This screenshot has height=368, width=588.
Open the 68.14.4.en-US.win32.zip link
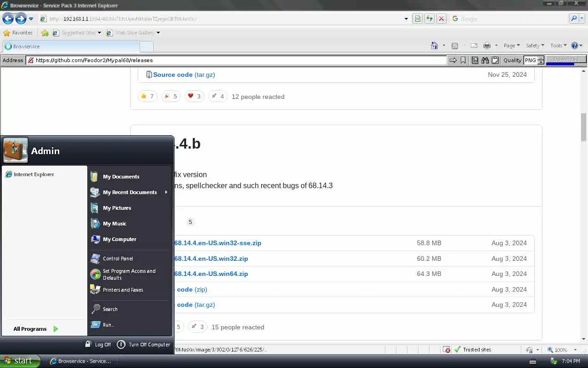coord(211,259)
